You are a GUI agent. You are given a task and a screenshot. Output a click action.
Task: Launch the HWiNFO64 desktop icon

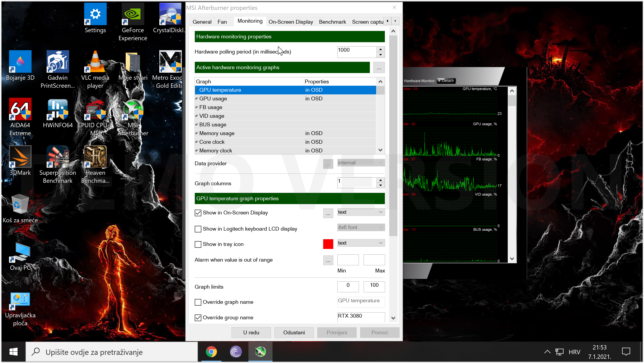(x=58, y=113)
